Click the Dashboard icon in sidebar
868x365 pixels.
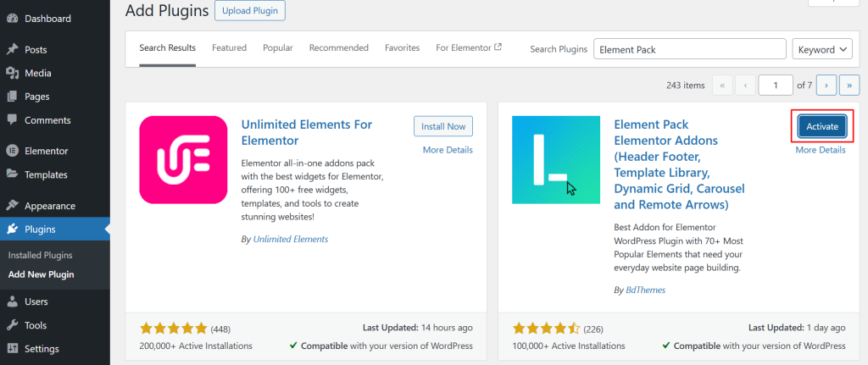[12, 19]
